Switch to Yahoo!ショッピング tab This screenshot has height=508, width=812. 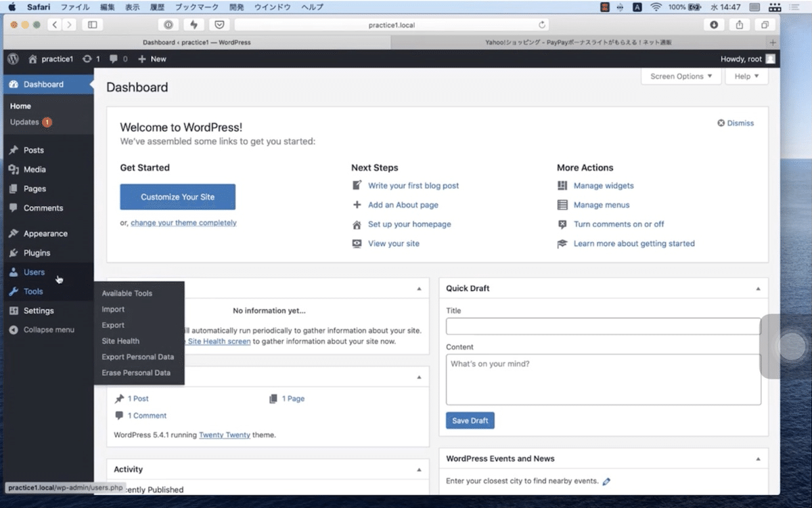(578, 42)
